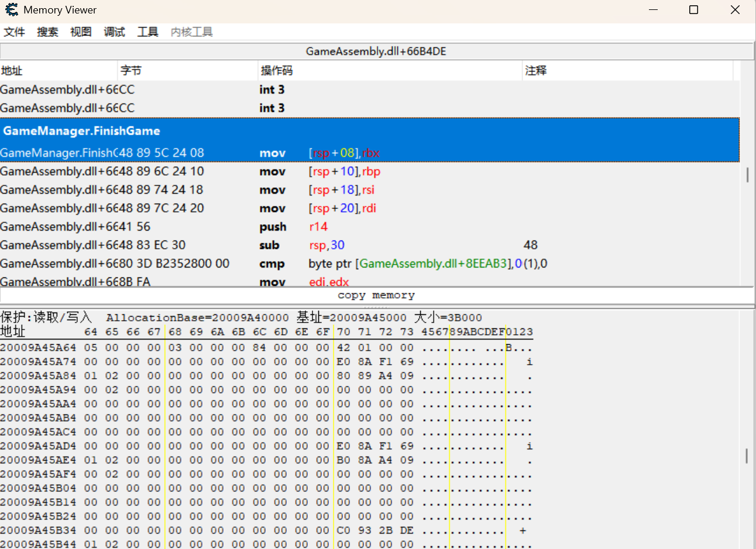Click byte 84 in row 20009A45A64
The width and height of the screenshot is (756, 549).
click(259, 348)
